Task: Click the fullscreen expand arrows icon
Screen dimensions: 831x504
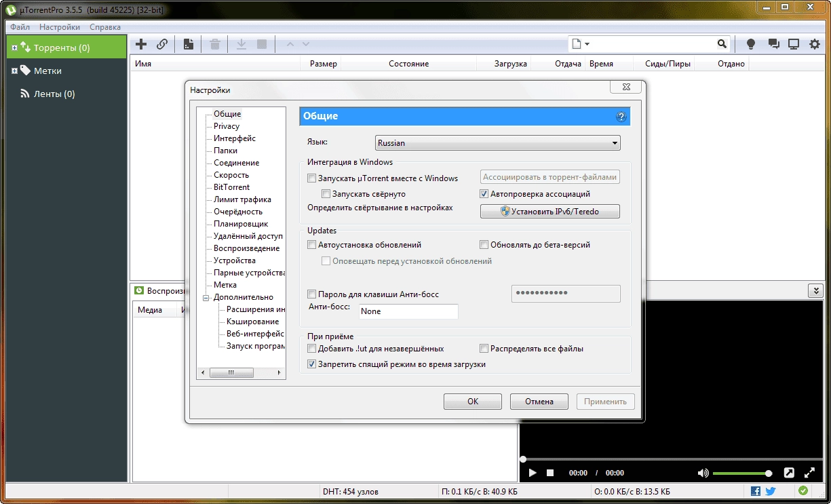Action: pyautogui.click(x=809, y=473)
